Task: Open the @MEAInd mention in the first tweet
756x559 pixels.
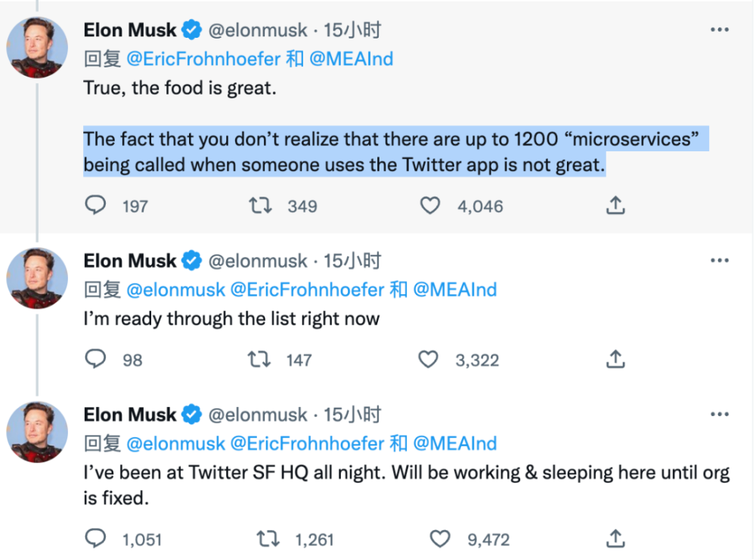Action: tap(351, 59)
